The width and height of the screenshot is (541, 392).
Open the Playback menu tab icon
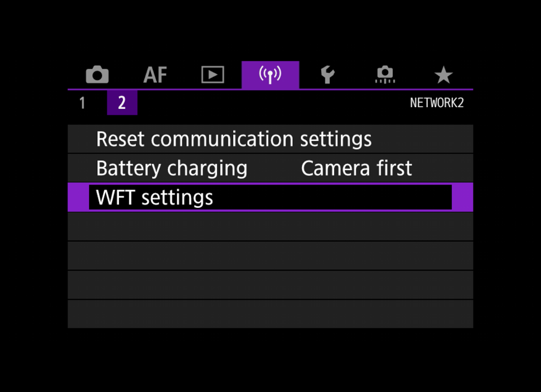(213, 75)
